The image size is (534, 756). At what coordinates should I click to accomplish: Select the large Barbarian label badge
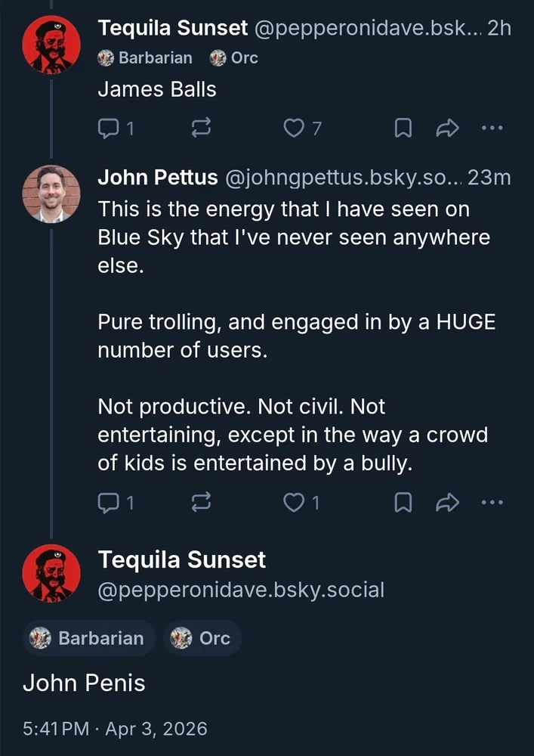coord(89,638)
